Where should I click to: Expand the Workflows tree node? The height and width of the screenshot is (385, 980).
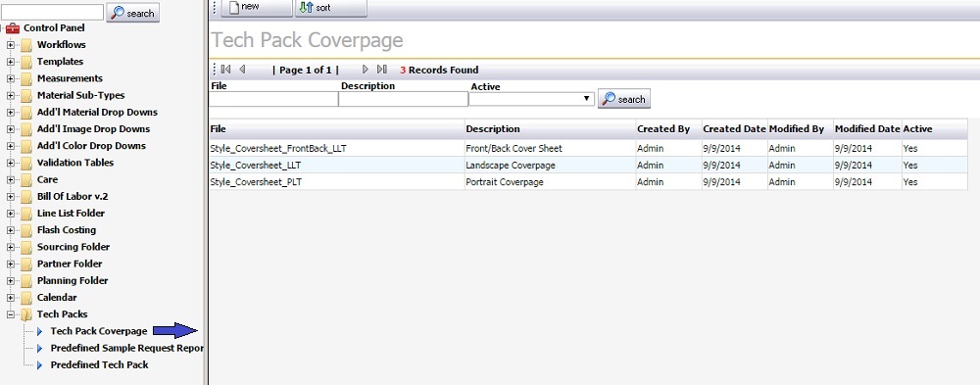point(11,45)
